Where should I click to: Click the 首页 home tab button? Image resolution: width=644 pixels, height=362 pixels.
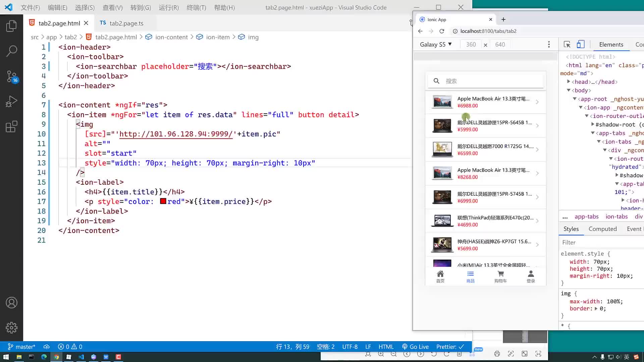440,277
